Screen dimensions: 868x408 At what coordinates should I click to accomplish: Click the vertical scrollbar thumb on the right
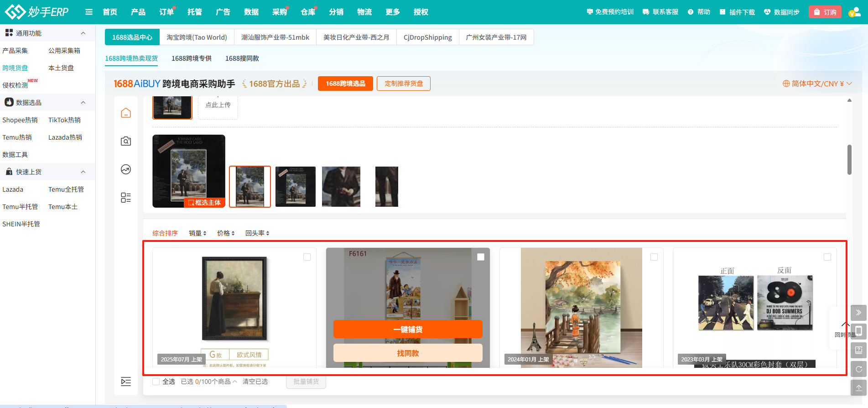pos(849,160)
